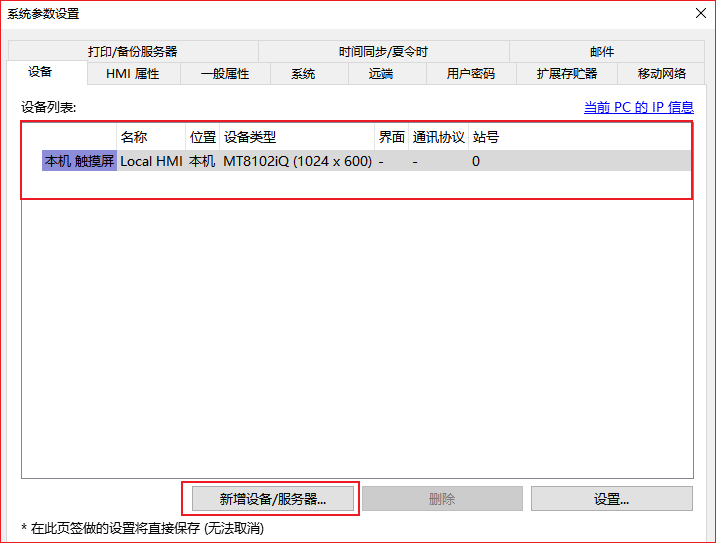Click the 设备 tab
Screen dimensions: 716x543
click(x=40, y=72)
